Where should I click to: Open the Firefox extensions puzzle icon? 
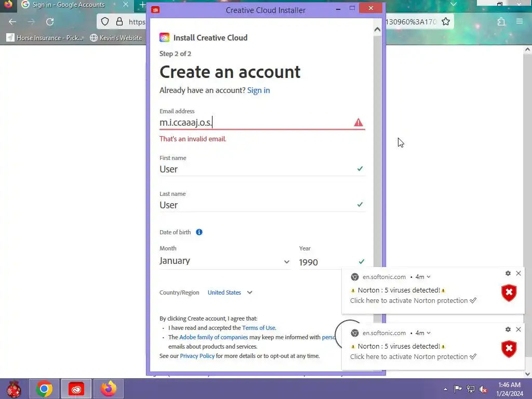501,22
